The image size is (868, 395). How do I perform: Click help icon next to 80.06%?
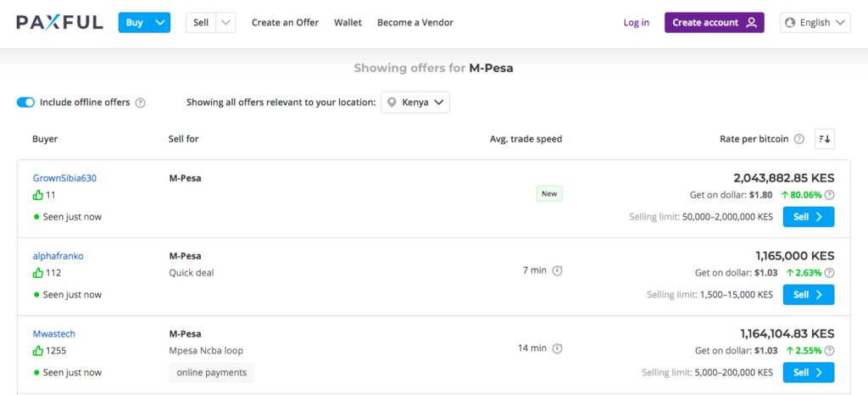829,195
